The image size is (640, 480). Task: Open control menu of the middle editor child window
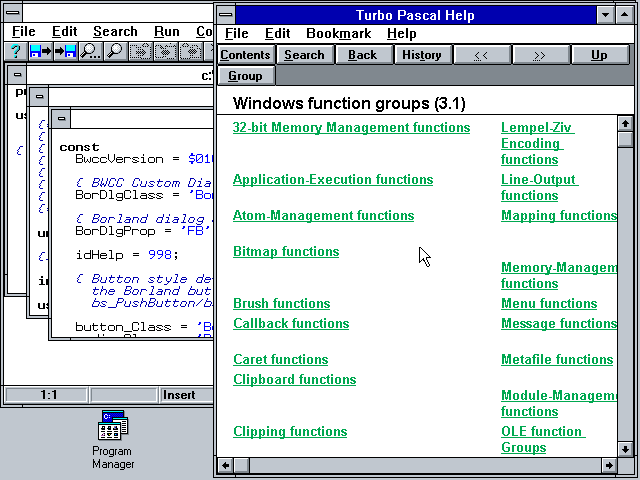pos(39,96)
